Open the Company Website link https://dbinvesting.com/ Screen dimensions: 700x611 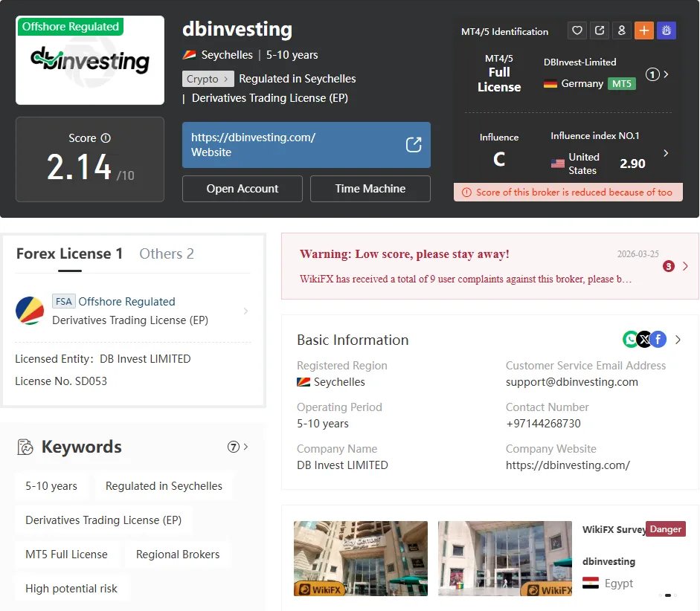(568, 465)
